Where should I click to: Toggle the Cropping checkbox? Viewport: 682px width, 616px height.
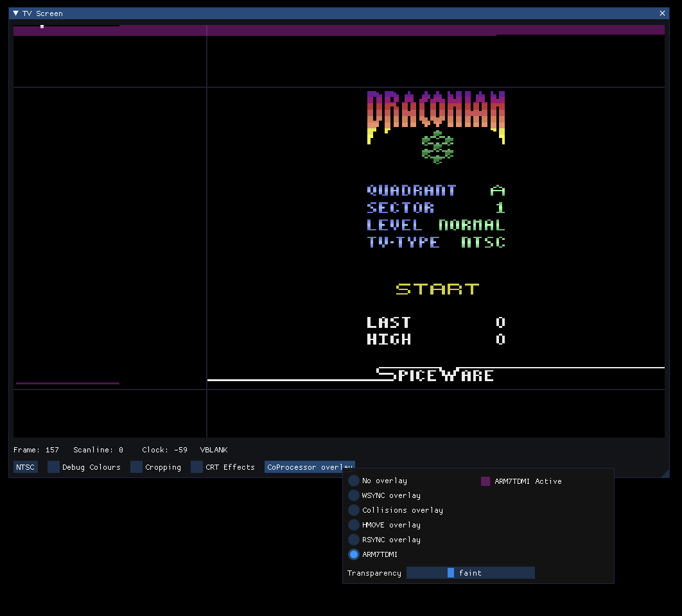pos(137,467)
